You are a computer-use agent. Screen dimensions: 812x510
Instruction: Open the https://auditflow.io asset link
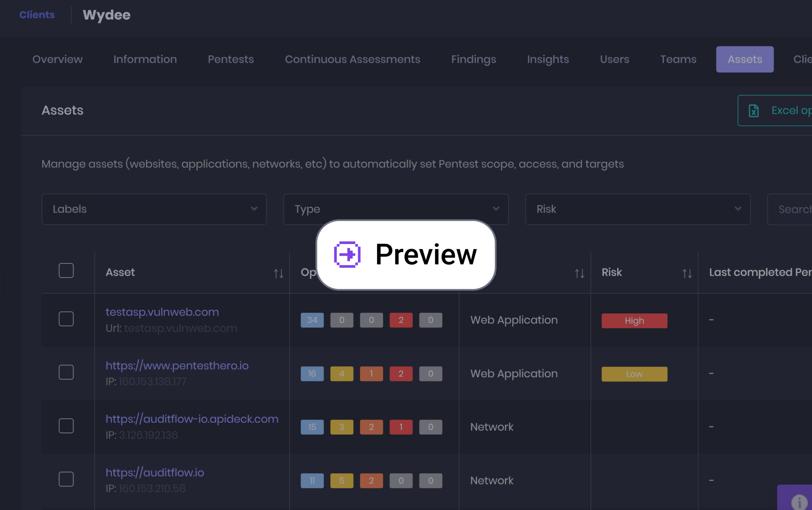pyautogui.click(x=155, y=473)
